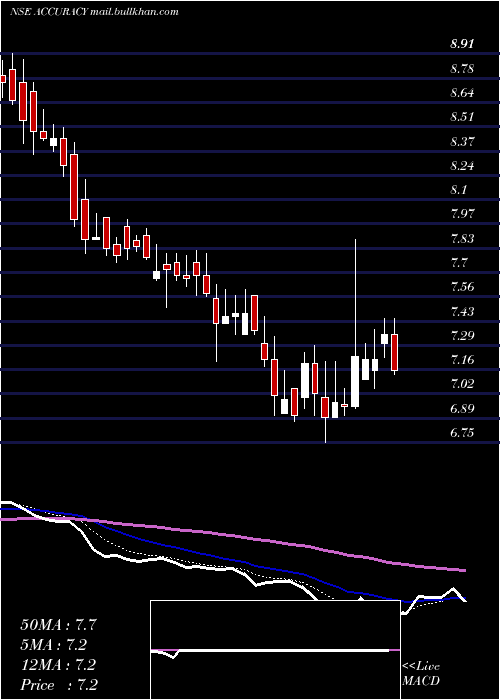Click the 8.37 price label
Viewport: 500px width, 700px height.
point(462,142)
